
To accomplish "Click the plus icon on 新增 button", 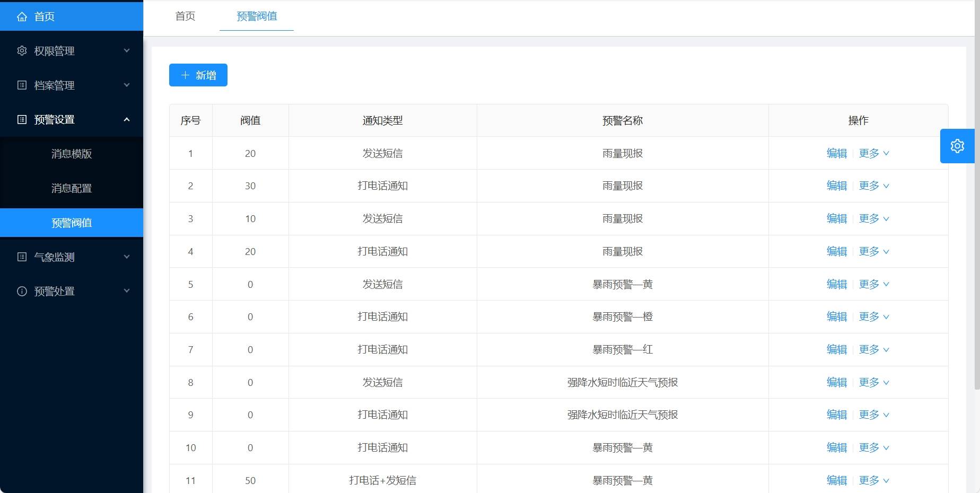I will coord(185,75).
